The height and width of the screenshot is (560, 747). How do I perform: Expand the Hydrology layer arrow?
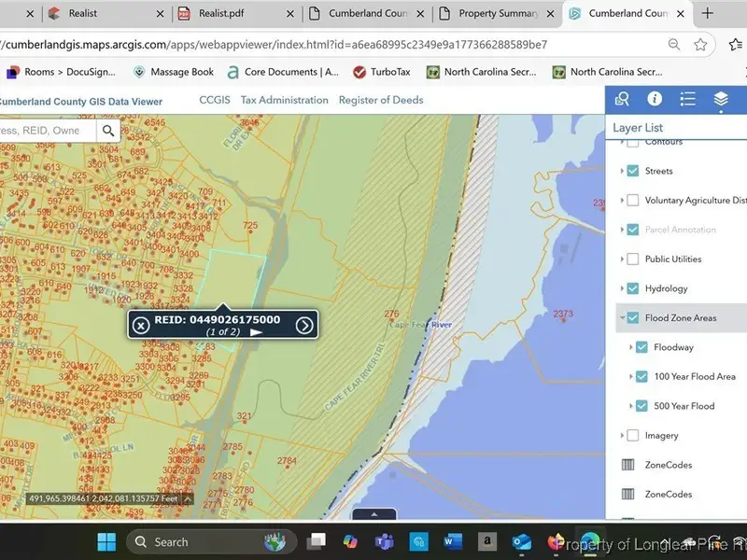point(622,288)
